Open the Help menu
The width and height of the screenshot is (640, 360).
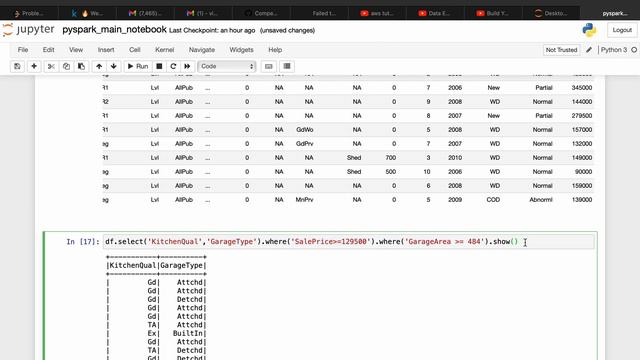click(x=275, y=50)
